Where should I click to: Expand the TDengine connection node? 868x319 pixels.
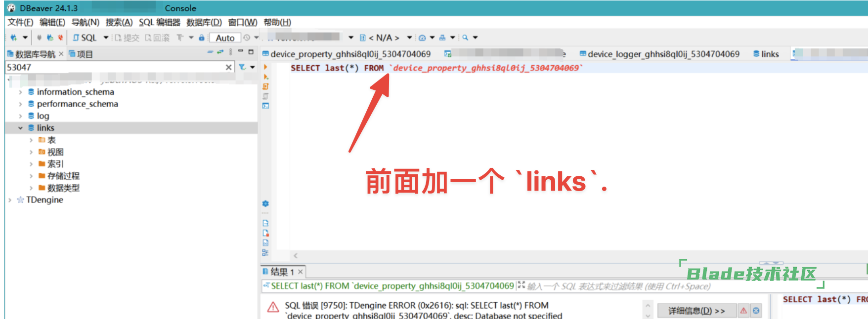coord(10,200)
